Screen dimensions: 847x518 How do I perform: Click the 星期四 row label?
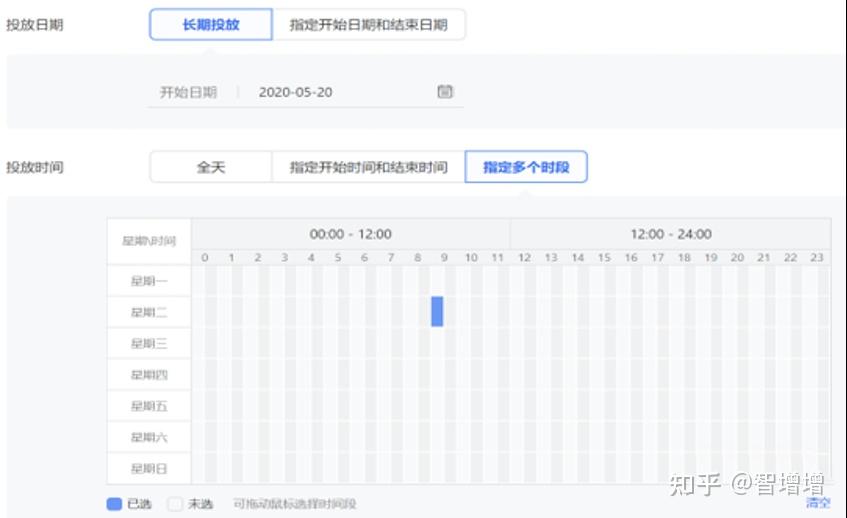pyautogui.click(x=149, y=375)
